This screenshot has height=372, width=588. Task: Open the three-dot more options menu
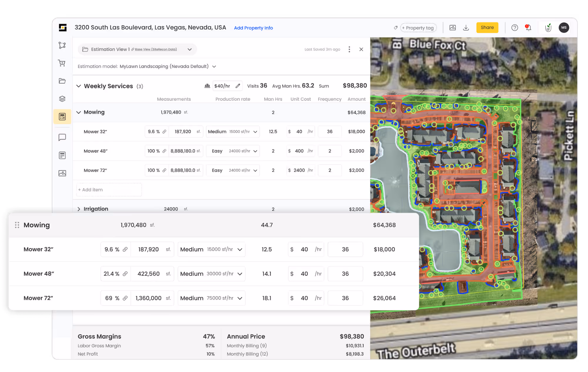(349, 49)
